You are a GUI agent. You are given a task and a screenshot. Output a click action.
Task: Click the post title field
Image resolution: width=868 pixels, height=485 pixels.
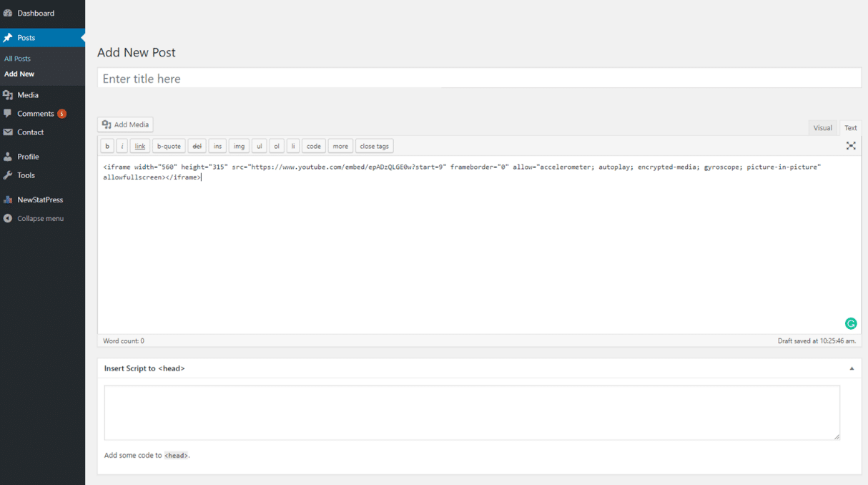click(x=479, y=79)
